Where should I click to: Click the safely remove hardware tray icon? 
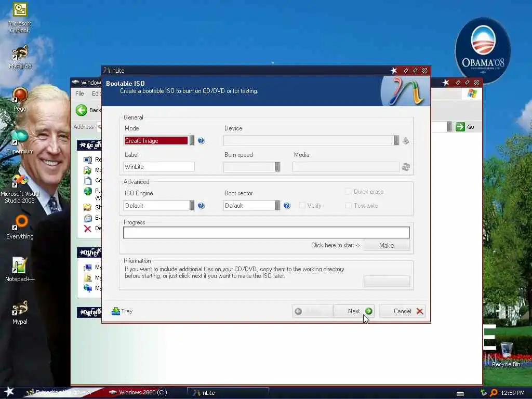[484, 393]
